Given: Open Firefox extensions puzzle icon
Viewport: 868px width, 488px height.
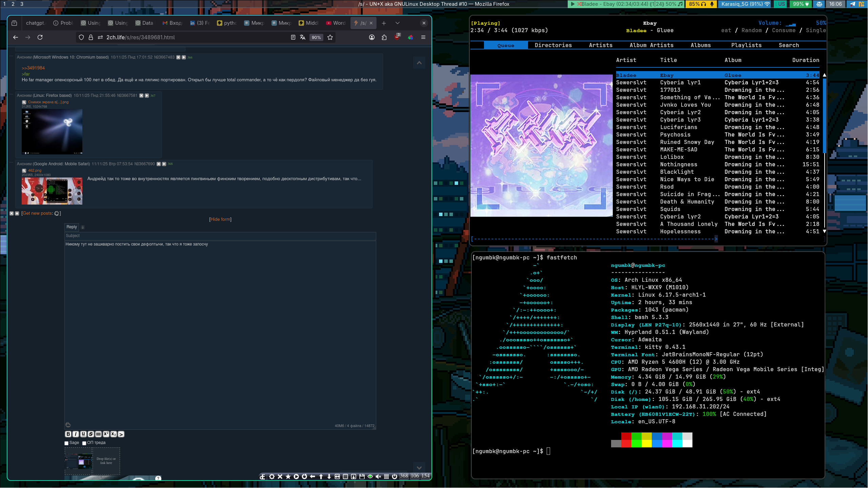Looking at the screenshot, I should pos(384,37).
